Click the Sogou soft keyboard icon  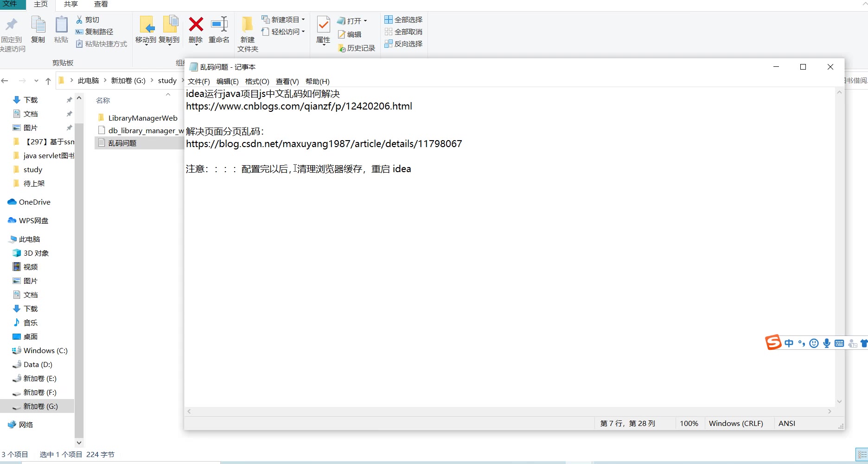pyautogui.click(x=839, y=343)
